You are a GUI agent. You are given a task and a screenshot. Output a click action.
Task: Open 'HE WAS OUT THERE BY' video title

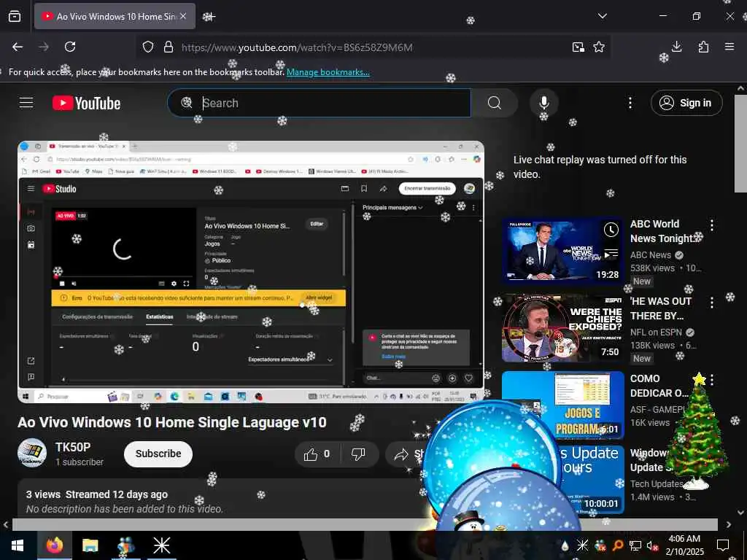click(661, 308)
